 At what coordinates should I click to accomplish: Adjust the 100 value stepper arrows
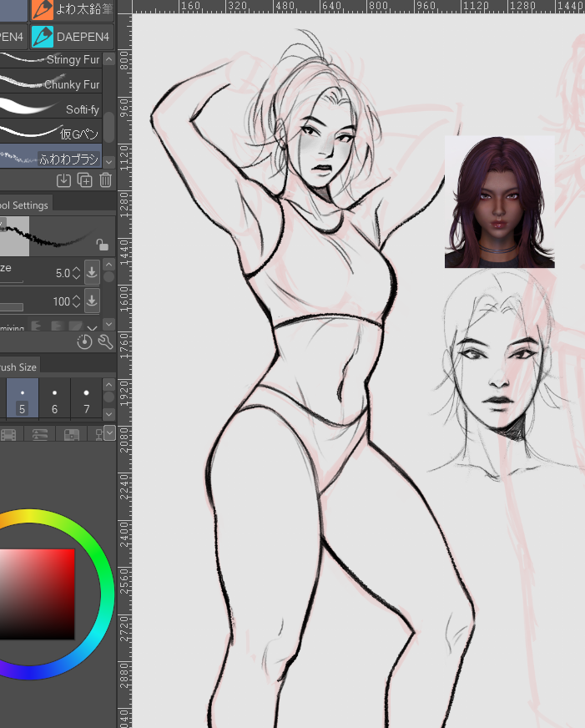[x=77, y=301]
